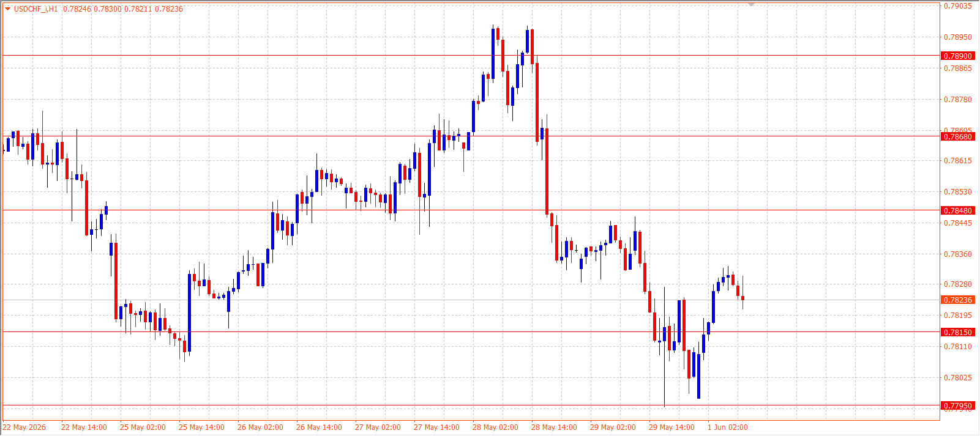Image resolution: width=980 pixels, height=436 pixels.
Task: Click the 0.78360 price scale value
Action: (958, 254)
